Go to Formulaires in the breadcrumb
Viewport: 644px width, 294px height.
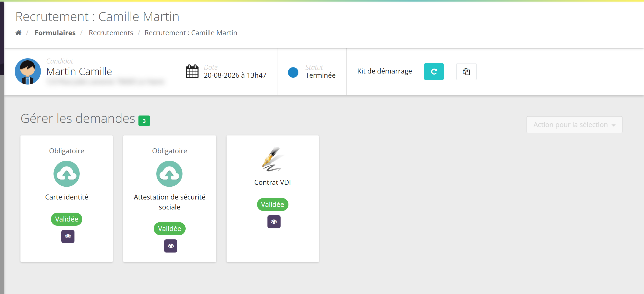click(x=55, y=33)
